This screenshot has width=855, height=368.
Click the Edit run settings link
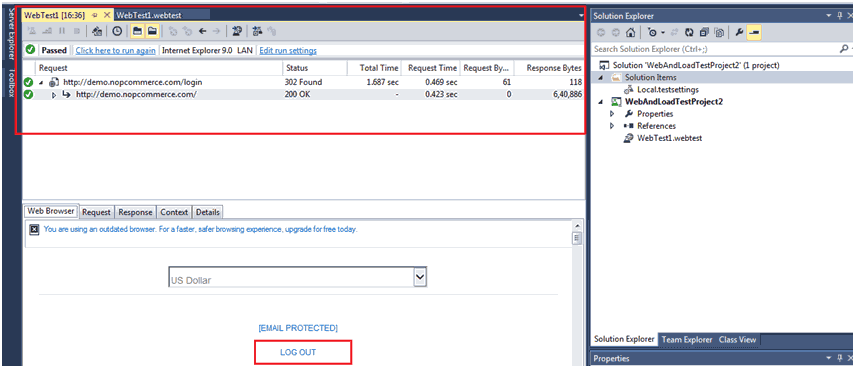288,50
